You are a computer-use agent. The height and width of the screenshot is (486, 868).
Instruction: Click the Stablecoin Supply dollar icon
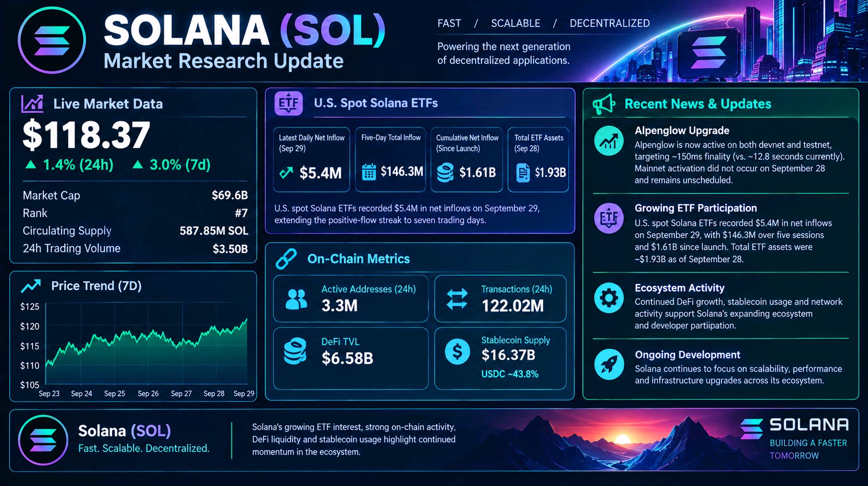click(458, 352)
